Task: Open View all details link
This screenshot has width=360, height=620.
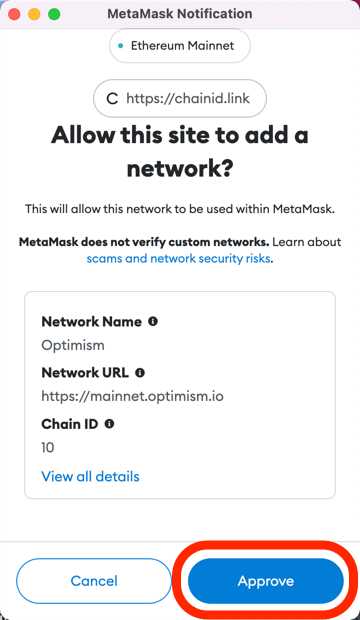Action: coord(90,476)
